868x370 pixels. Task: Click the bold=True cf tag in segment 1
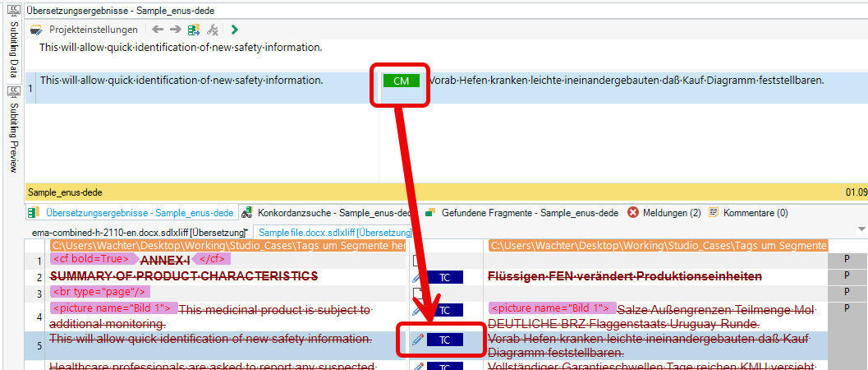point(90,260)
